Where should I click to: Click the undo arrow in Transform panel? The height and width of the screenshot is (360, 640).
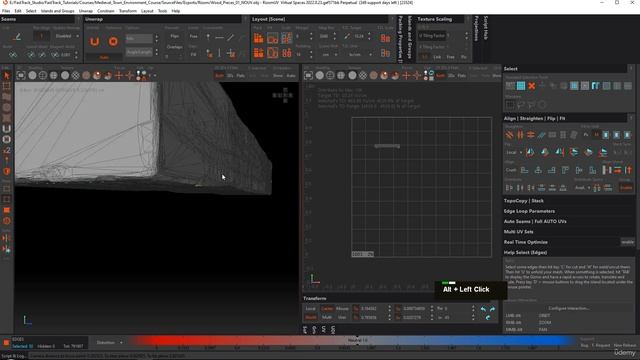[x=484, y=309]
